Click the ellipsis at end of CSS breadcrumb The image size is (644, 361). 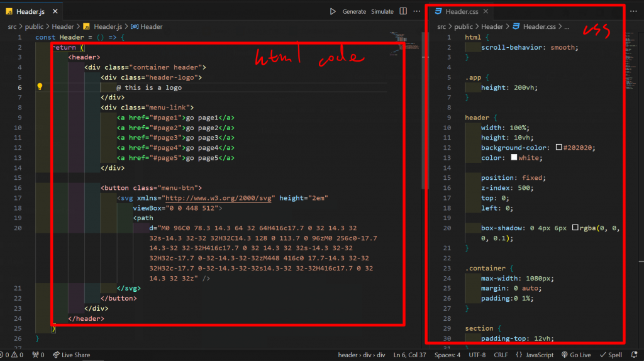567,26
